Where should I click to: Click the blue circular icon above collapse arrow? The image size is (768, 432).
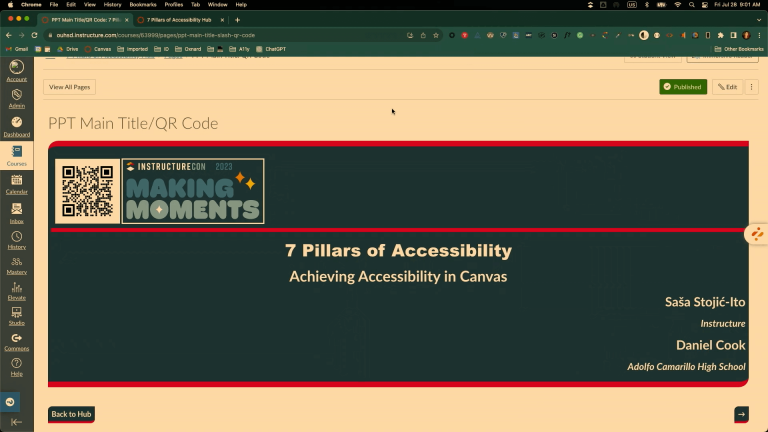click(10, 402)
